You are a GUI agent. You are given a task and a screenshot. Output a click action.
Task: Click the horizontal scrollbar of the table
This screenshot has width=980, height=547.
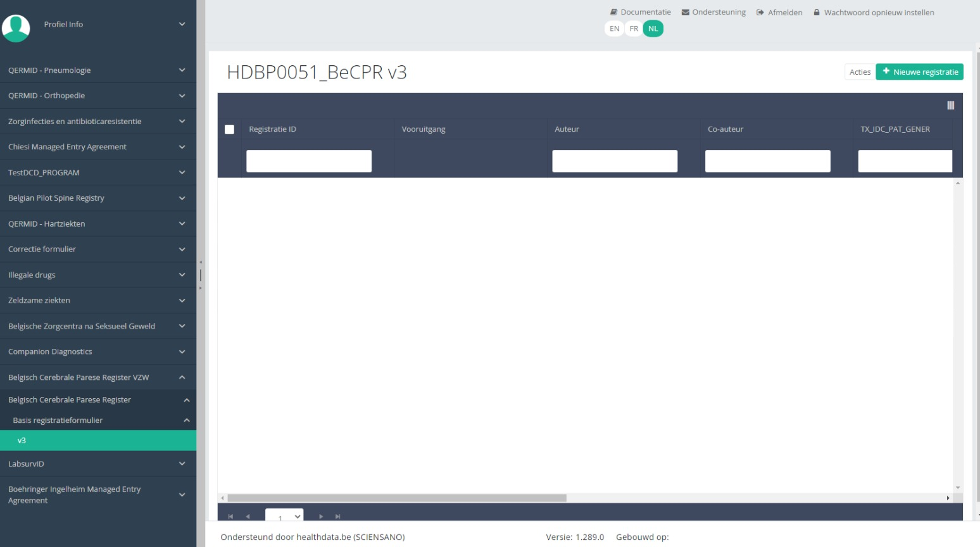[x=397, y=498]
